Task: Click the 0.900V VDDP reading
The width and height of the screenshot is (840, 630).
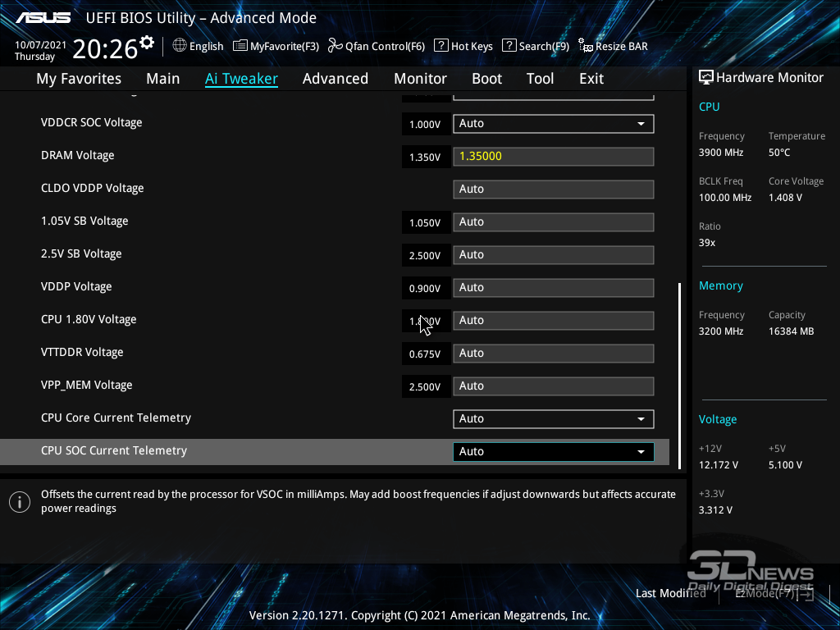Action: coord(425,289)
